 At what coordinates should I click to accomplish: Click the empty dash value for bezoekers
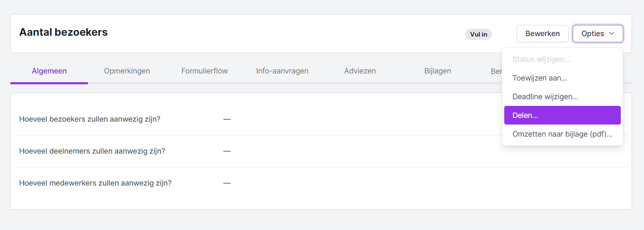tap(227, 119)
